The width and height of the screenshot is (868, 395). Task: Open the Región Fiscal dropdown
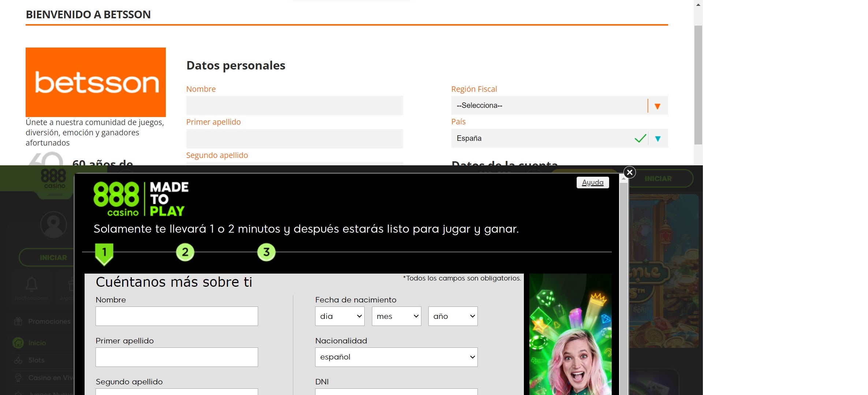tap(559, 105)
